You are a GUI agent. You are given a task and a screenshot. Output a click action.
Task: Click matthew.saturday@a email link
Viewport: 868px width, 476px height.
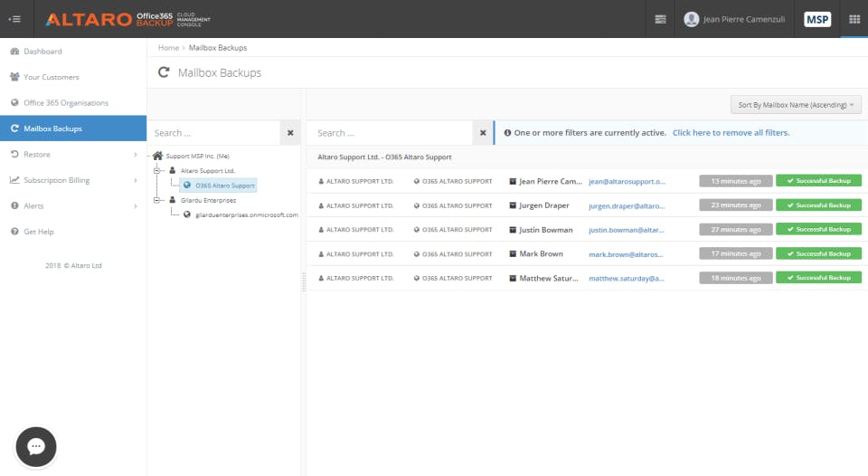tap(626, 278)
